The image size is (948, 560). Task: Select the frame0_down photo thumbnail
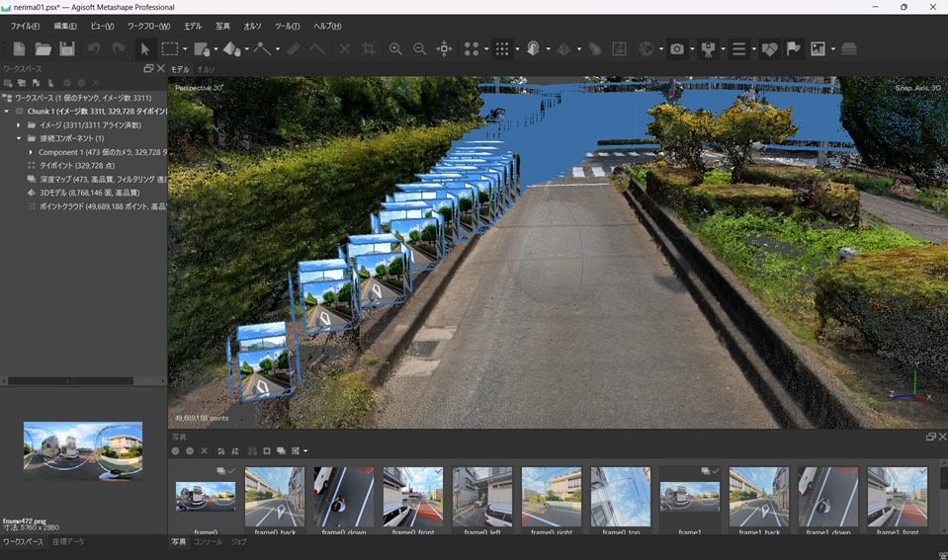pyautogui.click(x=344, y=497)
